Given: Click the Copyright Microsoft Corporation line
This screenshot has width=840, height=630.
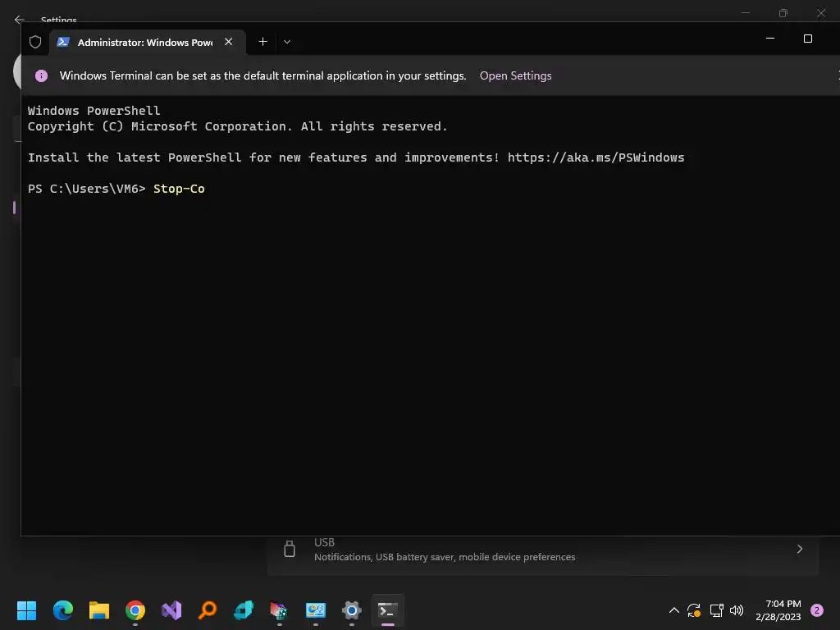Looking at the screenshot, I should click(x=237, y=126).
